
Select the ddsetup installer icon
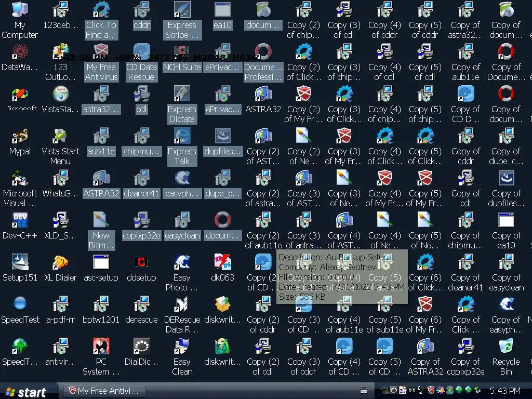tap(141, 262)
